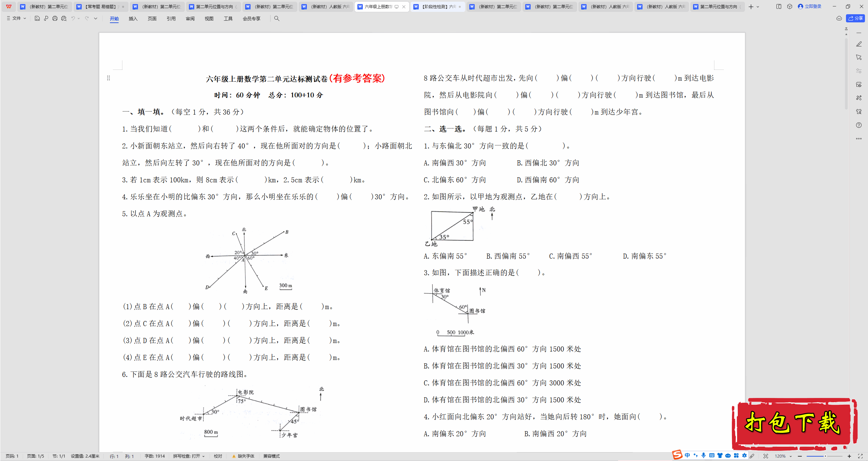The width and height of the screenshot is (868, 461).
Task: Open the 会员专享 ribbon tab
Action: point(252,19)
